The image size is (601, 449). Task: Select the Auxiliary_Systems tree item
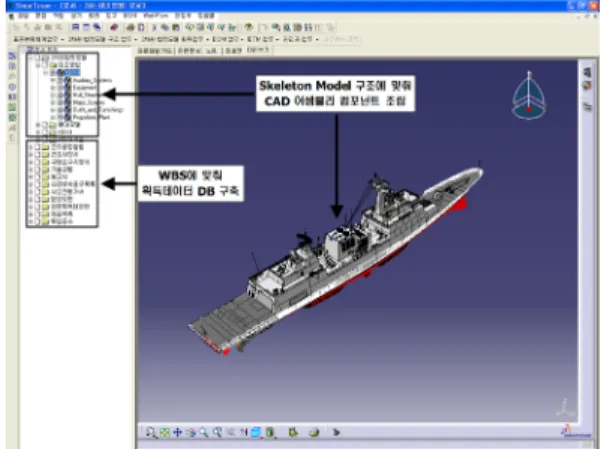tap(92, 81)
